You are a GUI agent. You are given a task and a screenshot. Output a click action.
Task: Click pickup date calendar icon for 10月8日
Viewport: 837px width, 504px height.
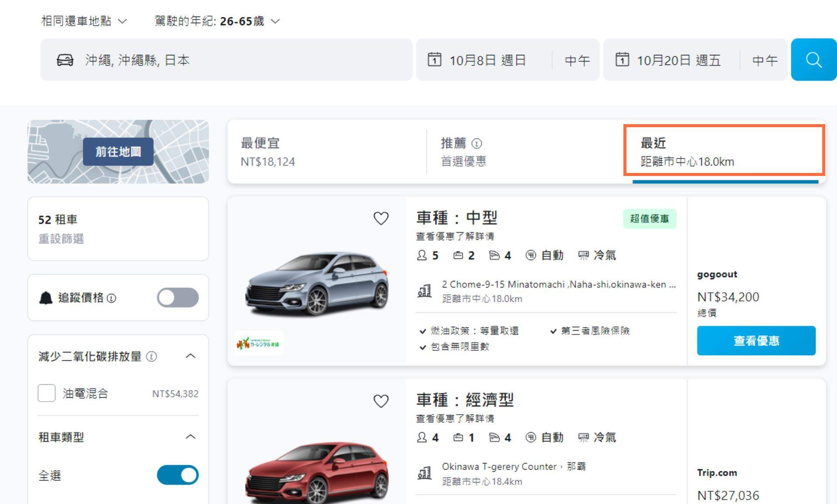(x=434, y=59)
